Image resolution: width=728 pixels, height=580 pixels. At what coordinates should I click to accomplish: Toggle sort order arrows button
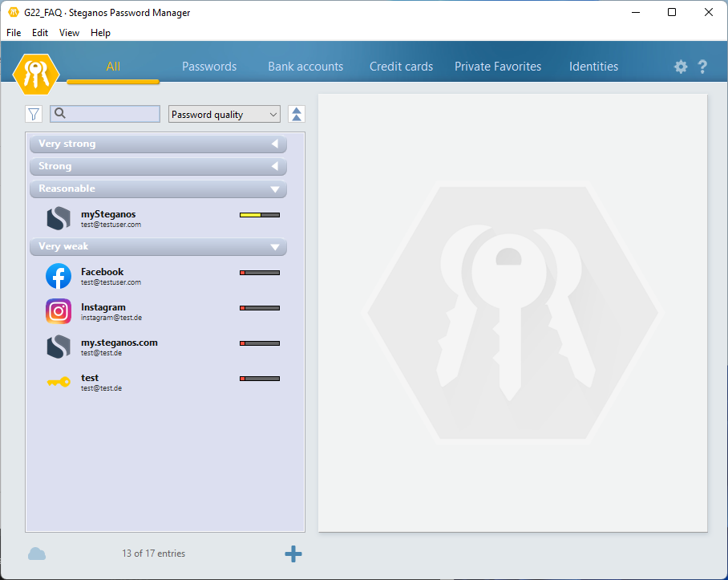(x=297, y=114)
